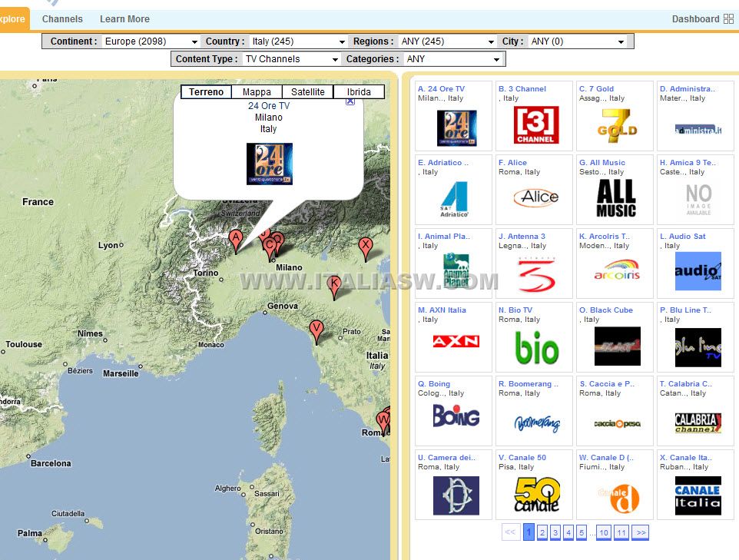
Task: Open the Explore tab
Action: pyautogui.click(x=14, y=19)
